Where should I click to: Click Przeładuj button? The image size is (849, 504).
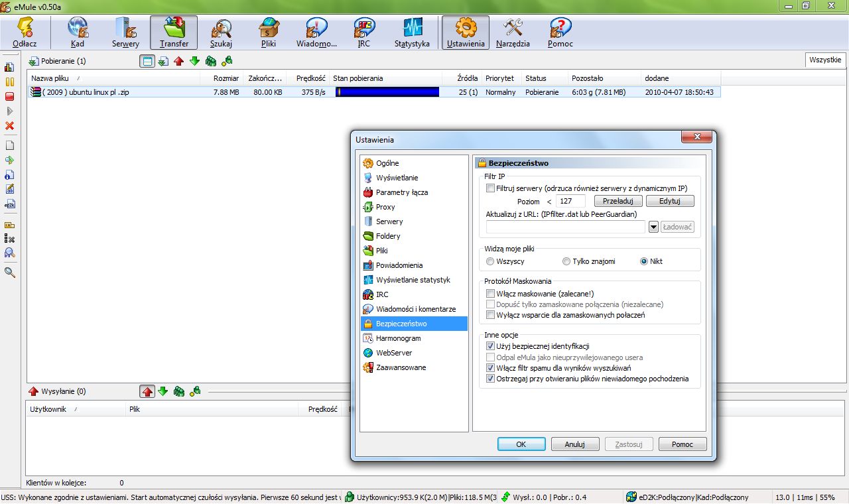tap(618, 201)
